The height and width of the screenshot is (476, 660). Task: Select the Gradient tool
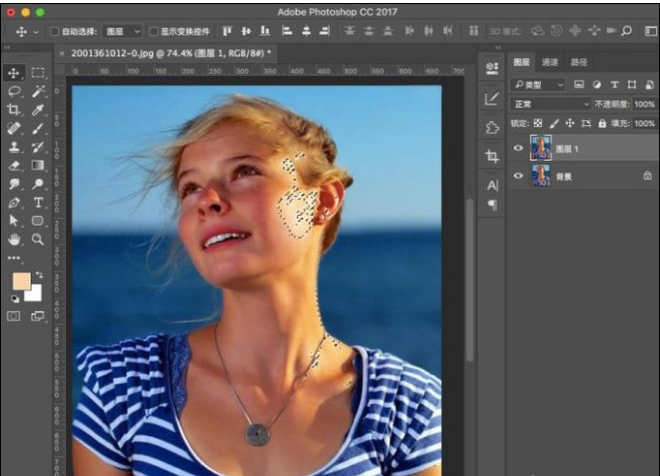click(x=38, y=166)
